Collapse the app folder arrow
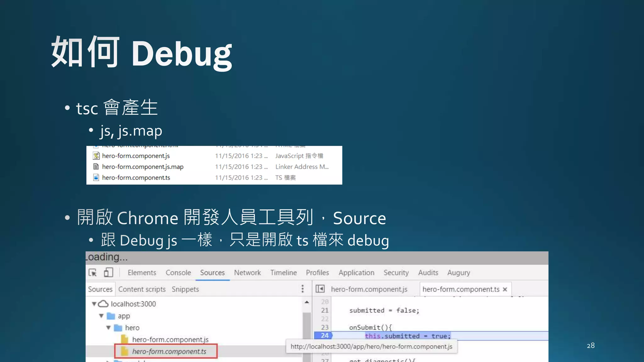This screenshot has height=362, width=644. tap(101, 316)
